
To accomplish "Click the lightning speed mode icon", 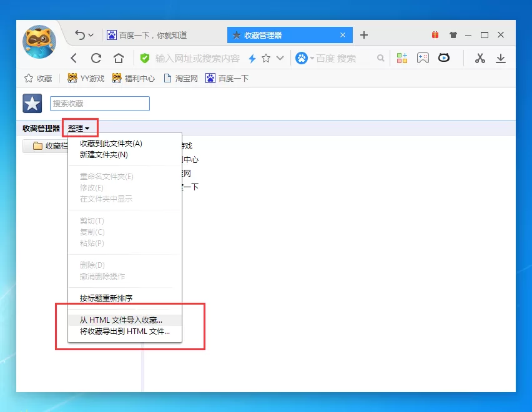I will pyautogui.click(x=252, y=58).
